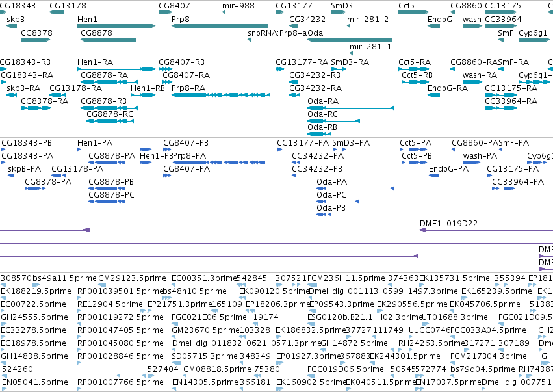
Task: Click the CG8407-RB transcript label
Action: [x=181, y=62]
